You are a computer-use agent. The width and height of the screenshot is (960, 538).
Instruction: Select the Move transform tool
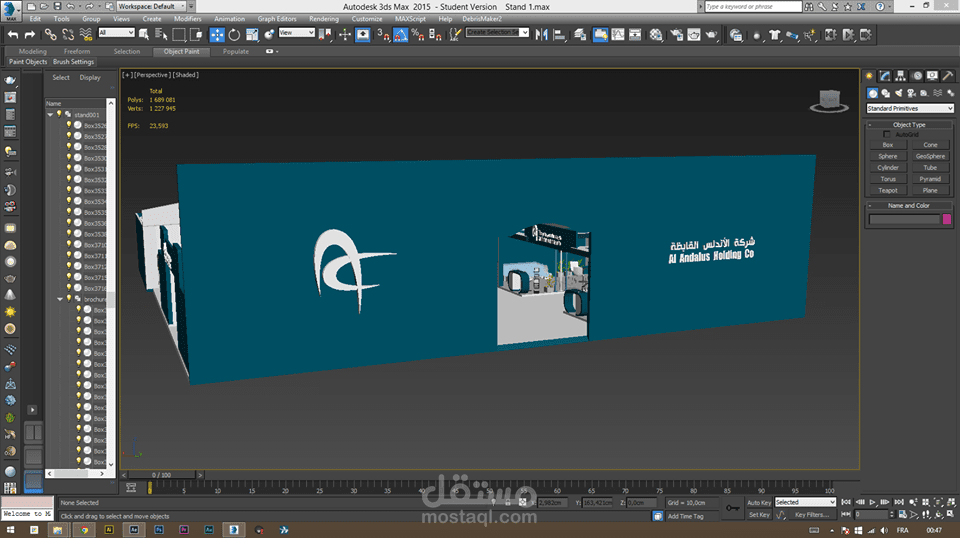[216, 34]
